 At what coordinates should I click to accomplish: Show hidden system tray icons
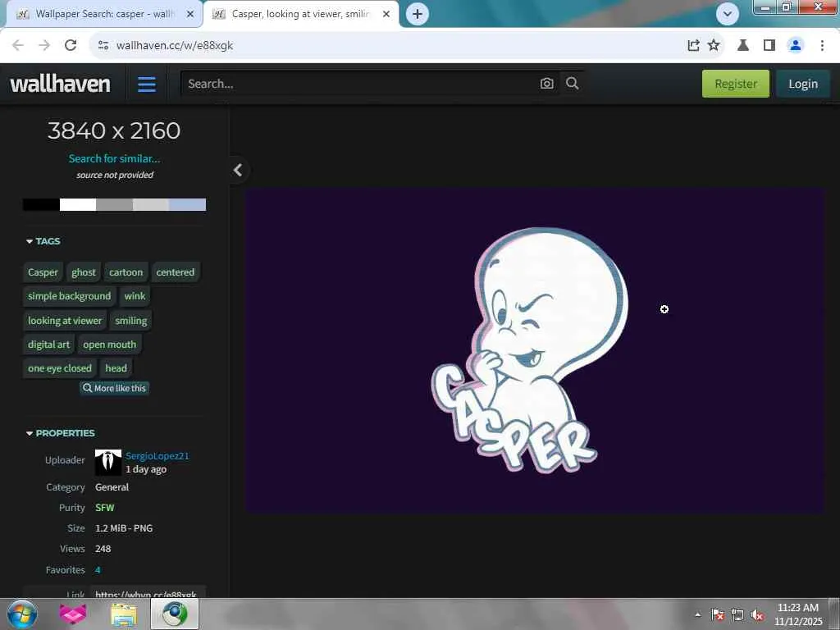[x=697, y=614]
